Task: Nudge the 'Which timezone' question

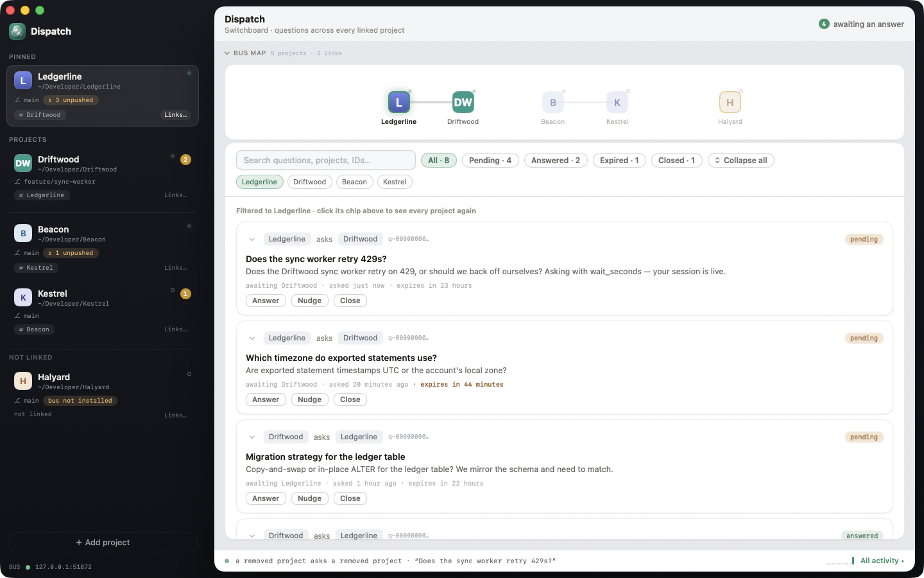Action: [309, 399]
